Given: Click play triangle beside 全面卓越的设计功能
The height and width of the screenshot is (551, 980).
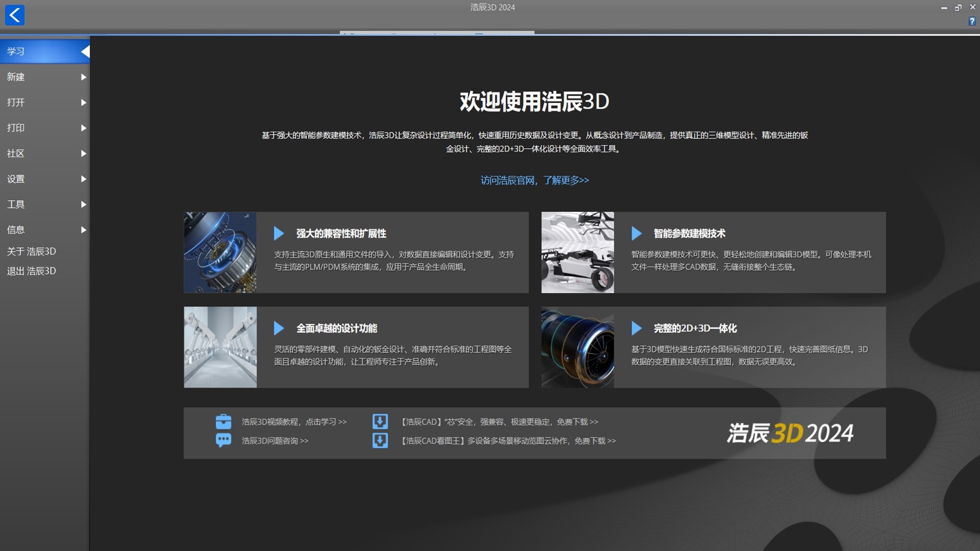Looking at the screenshot, I should (279, 328).
